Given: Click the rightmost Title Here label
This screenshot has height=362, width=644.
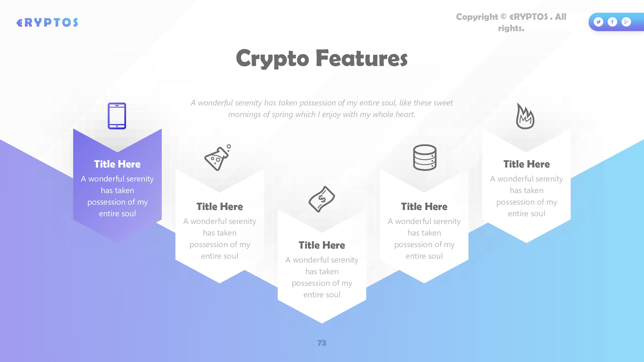Looking at the screenshot, I should click(x=526, y=164).
